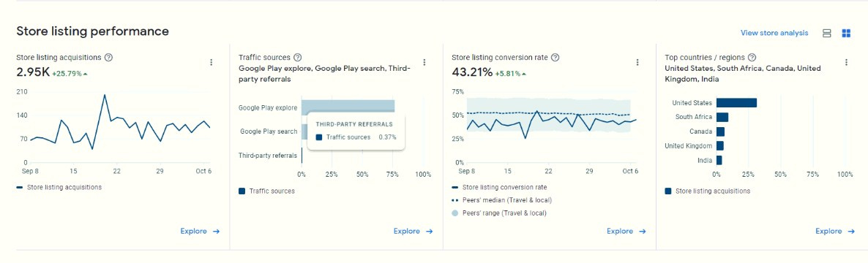
Task: Open three-dot menu on Traffic sources card
Action: pos(424,62)
